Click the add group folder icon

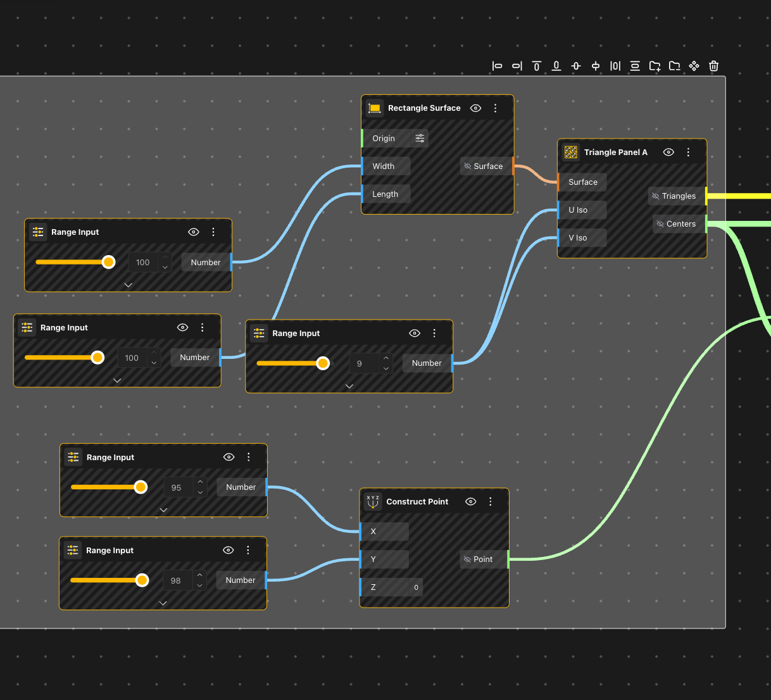[x=655, y=66]
